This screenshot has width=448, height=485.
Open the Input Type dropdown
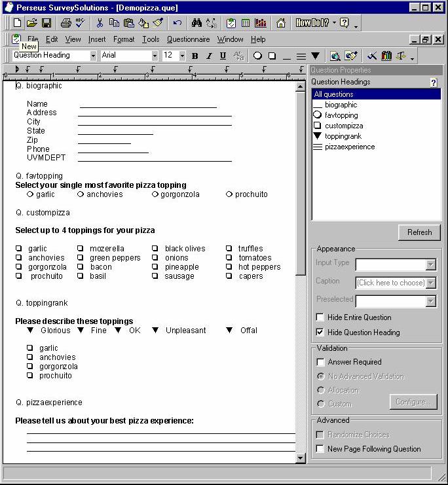tap(431, 265)
